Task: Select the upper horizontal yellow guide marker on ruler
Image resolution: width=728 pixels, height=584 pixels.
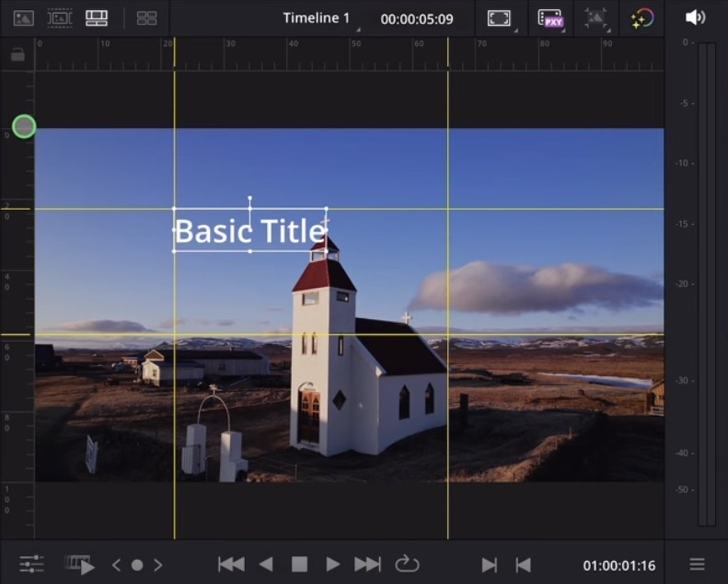Action: [16, 209]
